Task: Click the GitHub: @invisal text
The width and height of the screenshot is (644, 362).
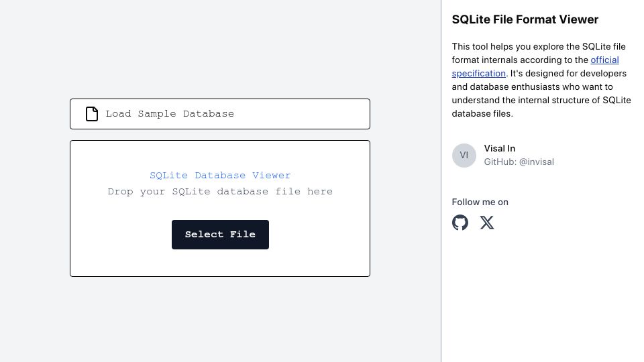Action: click(519, 162)
